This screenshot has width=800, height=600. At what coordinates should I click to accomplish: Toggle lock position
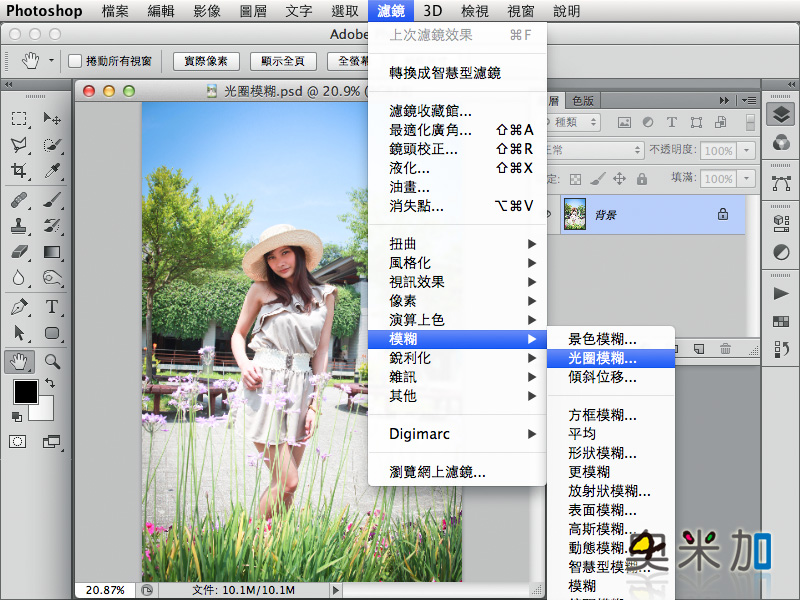(619, 179)
